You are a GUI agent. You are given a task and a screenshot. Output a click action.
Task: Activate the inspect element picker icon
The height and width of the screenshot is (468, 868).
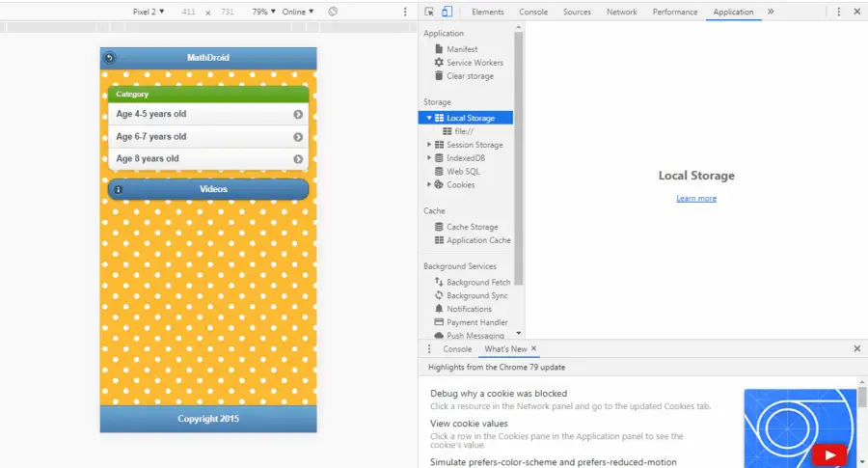pyautogui.click(x=429, y=12)
